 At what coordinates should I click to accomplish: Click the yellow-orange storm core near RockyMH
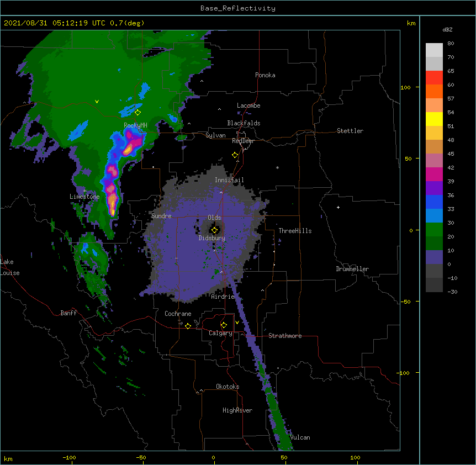pyautogui.click(x=128, y=150)
